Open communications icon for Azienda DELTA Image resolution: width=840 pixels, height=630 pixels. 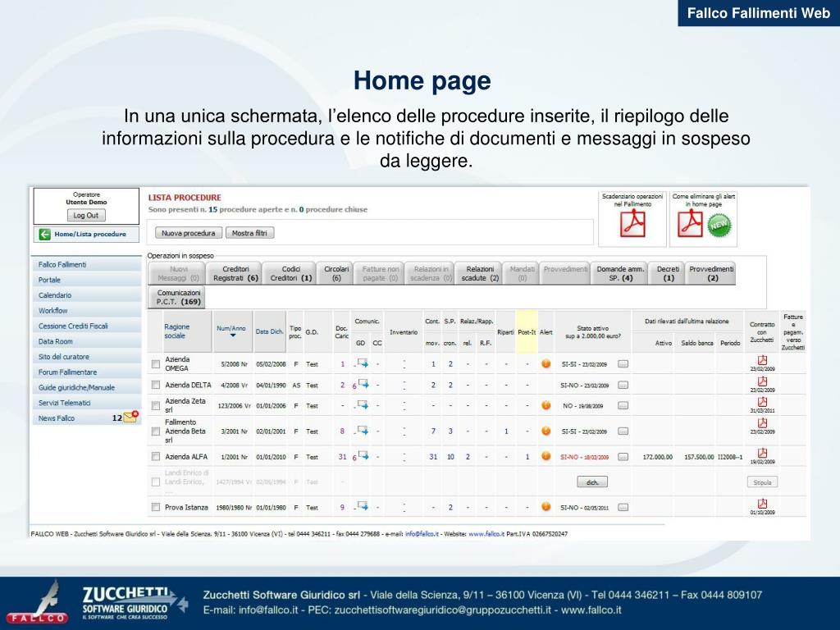click(x=363, y=384)
